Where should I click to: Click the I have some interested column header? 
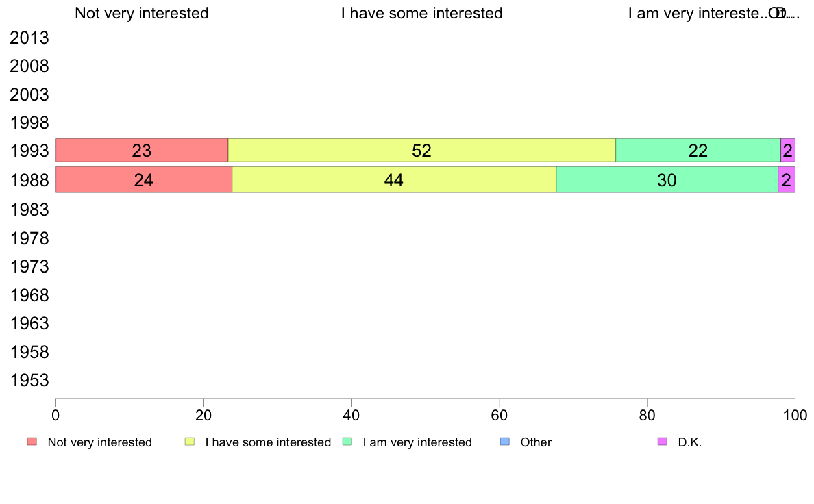(421, 13)
